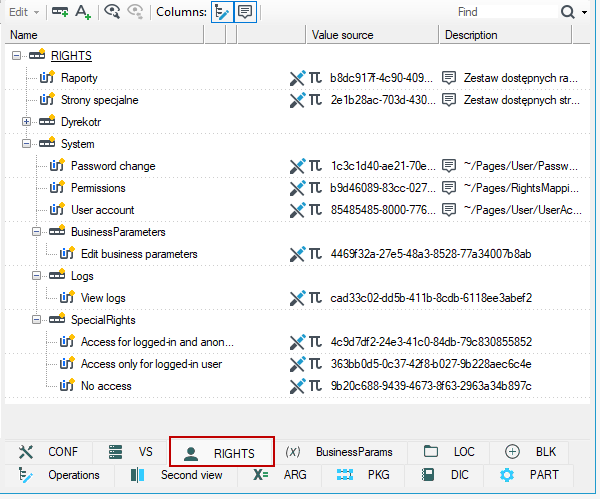This screenshot has height=499, width=600.
Task: Click the edit tools icon in Password change row
Action: [298, 166]
